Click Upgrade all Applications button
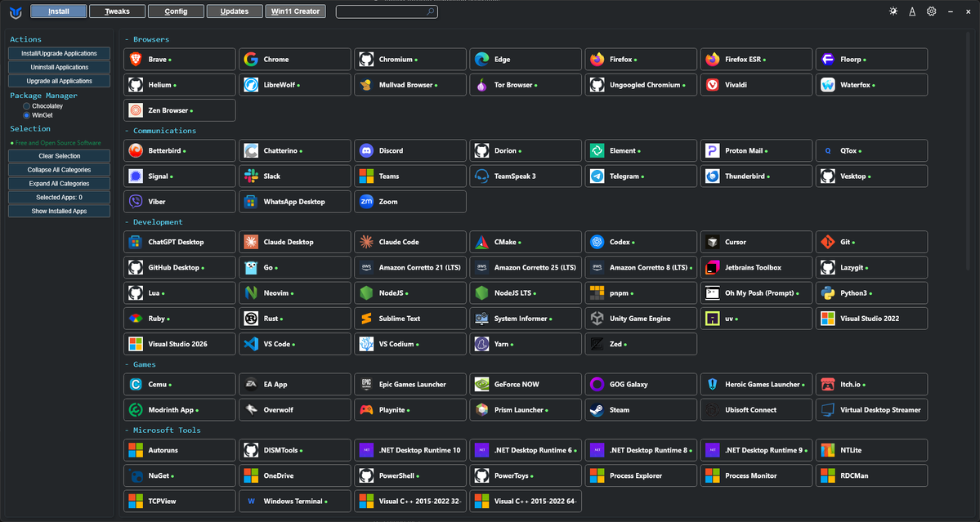 60,81
